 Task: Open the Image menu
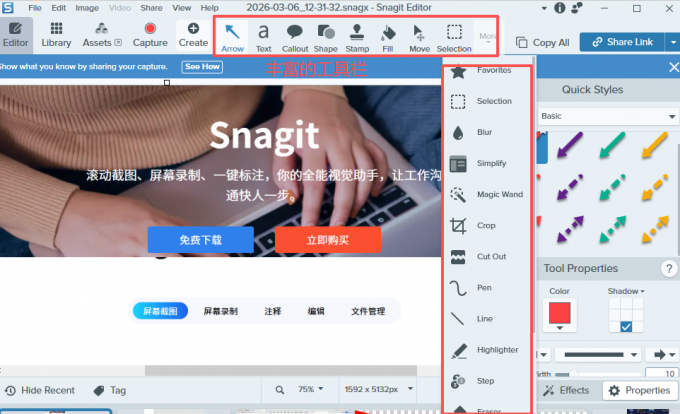[87, 8]
